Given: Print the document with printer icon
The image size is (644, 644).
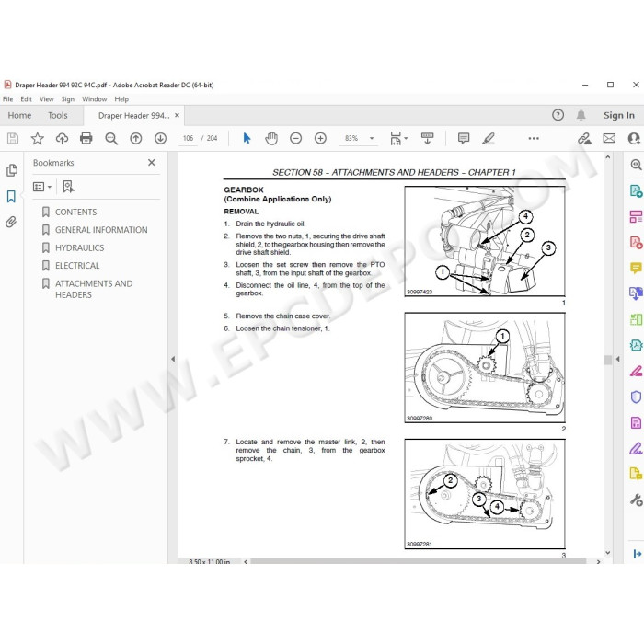Looking at the screenshot, I should 86,138.
